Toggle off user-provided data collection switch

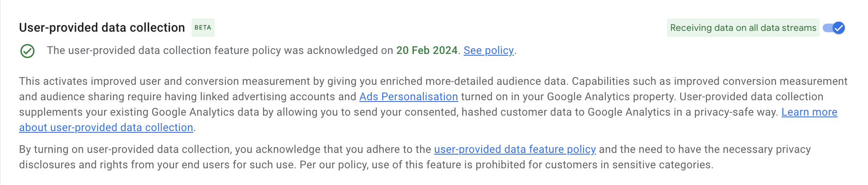click(834, 28)
